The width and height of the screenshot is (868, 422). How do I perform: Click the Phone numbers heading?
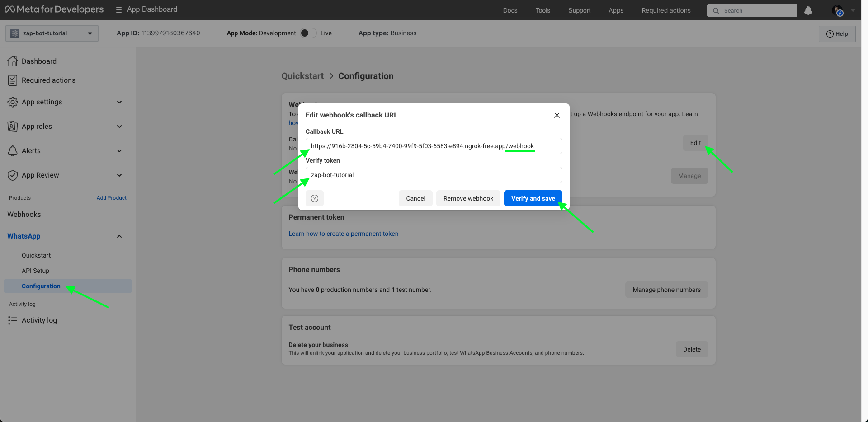tap(314, 270)
